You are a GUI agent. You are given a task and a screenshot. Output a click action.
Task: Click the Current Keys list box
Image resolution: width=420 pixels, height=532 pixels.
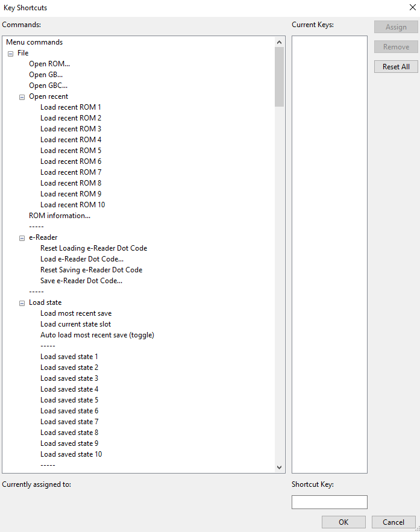[x=330, y=254]
